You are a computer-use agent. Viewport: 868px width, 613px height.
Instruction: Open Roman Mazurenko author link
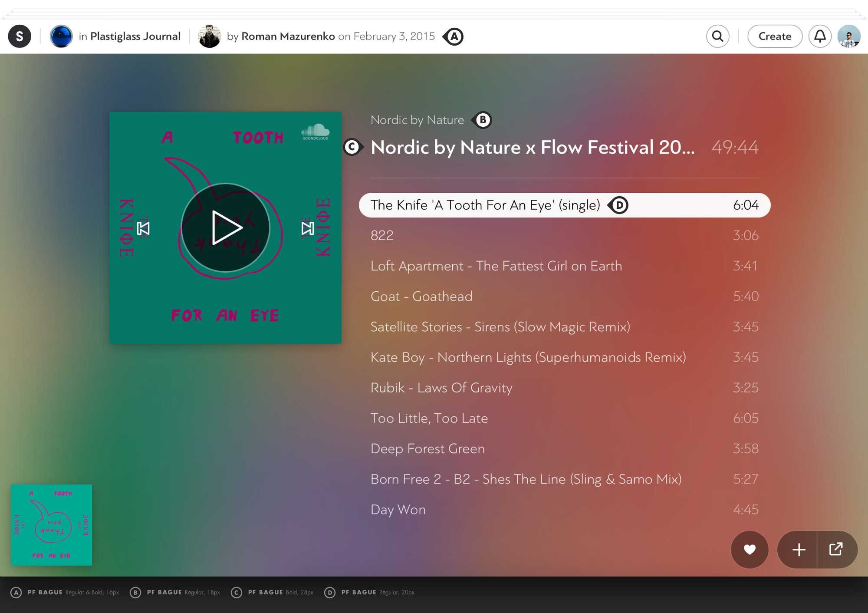coord(288,36)
